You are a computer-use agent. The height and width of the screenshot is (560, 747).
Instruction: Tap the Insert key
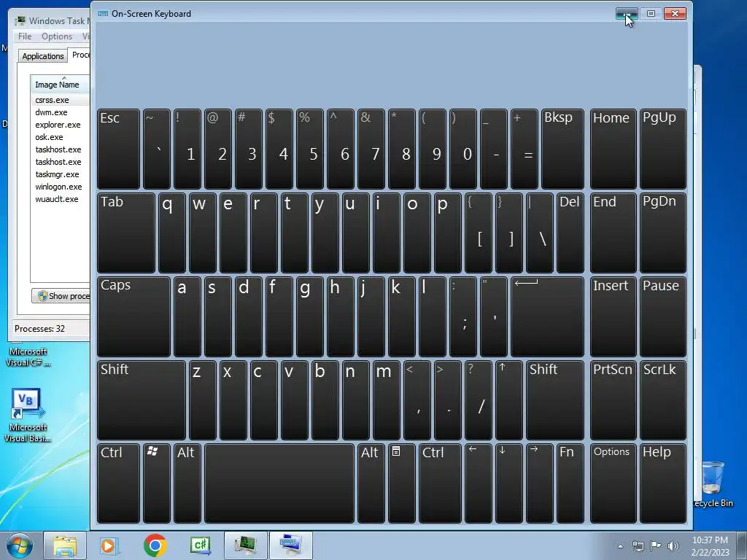click(x=613, y=316)
